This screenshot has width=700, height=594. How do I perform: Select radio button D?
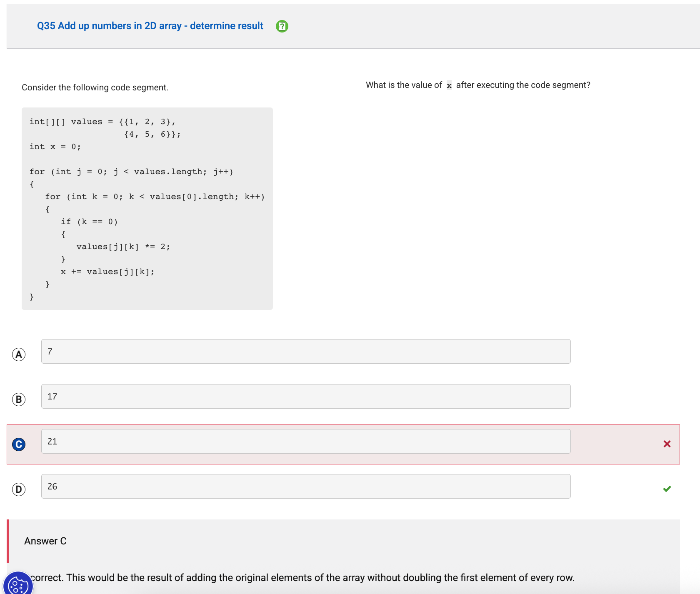[x=19, y=489]
